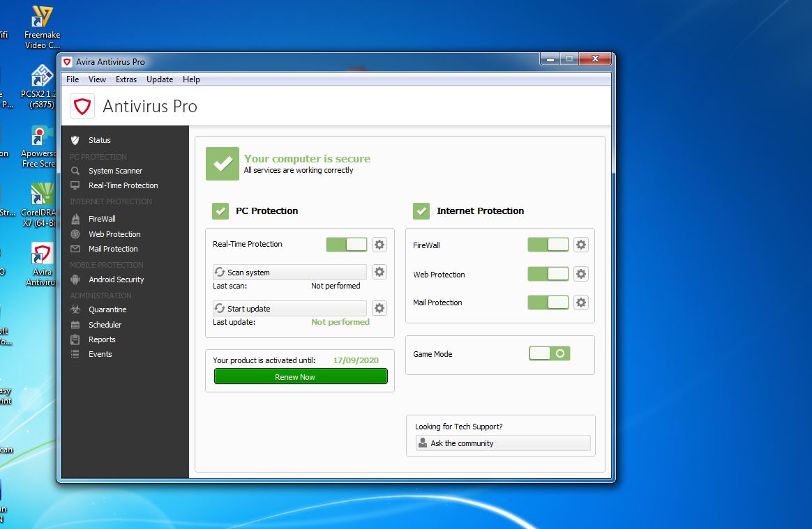Viewport: 812px width, 529px height.
Task: Open the Update menu
Action: coord(160,79)
